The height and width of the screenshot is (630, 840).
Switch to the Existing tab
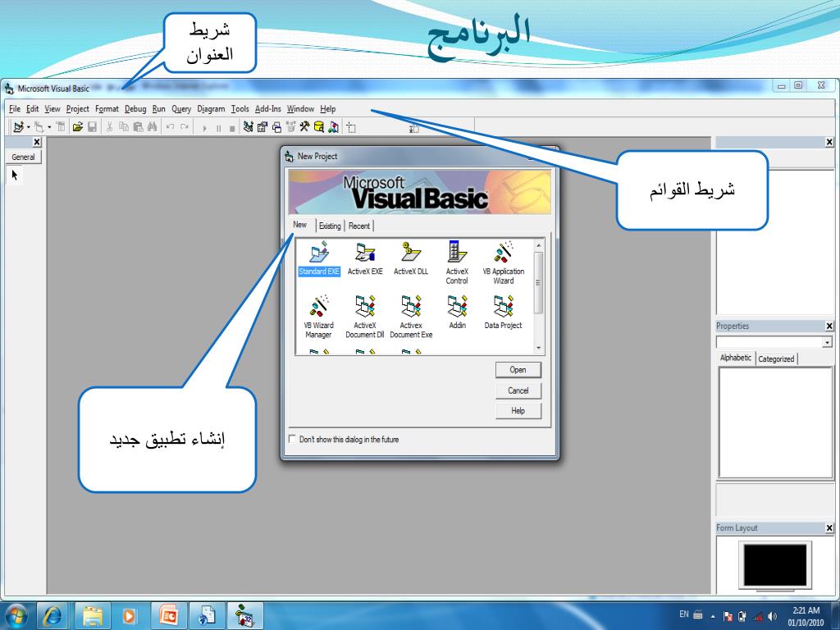point(330,226)
